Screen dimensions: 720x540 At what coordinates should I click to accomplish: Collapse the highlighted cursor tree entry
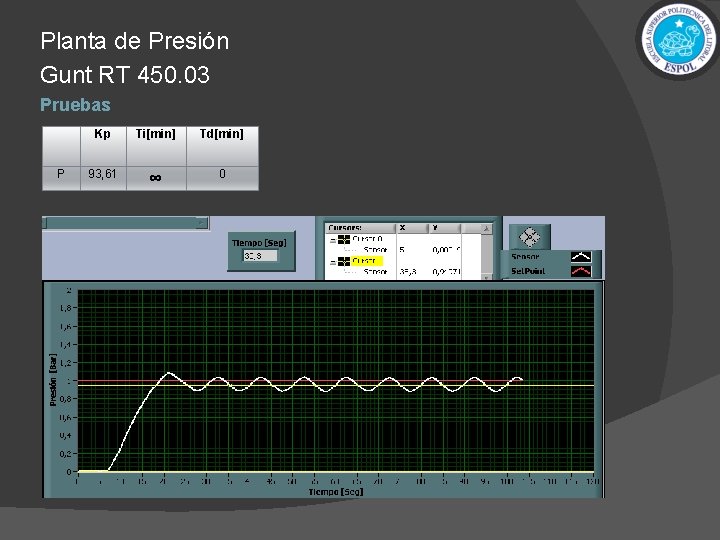(333, 262)
